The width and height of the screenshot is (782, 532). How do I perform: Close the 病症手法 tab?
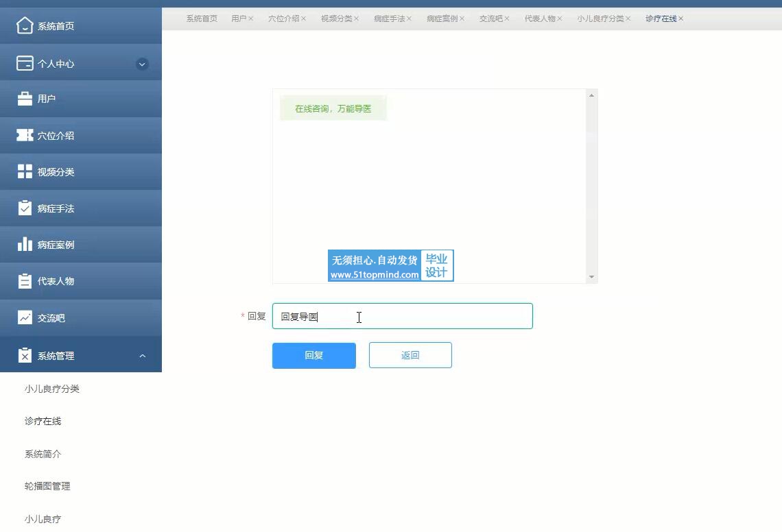coord(409,19)
